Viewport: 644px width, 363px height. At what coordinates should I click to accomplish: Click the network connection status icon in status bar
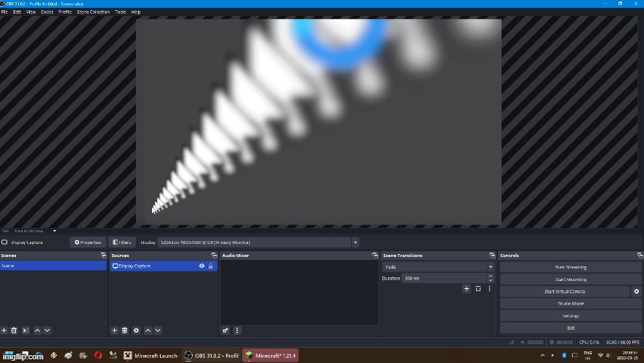[511, 342]
